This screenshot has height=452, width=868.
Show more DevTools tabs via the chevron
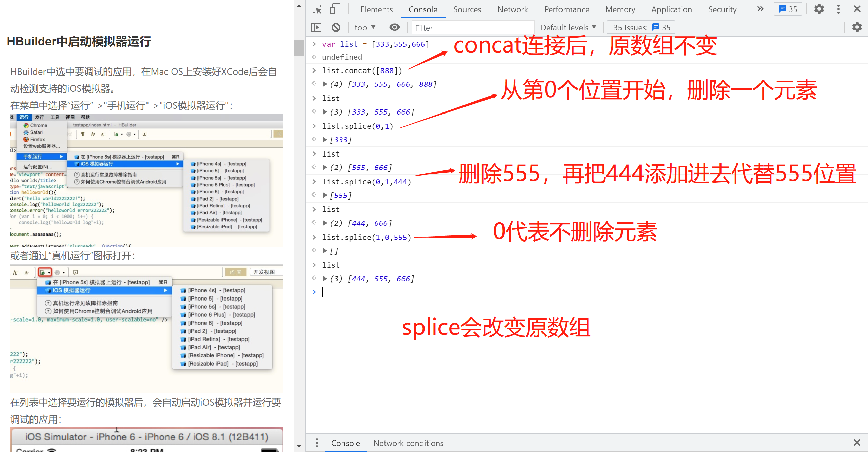760,9
